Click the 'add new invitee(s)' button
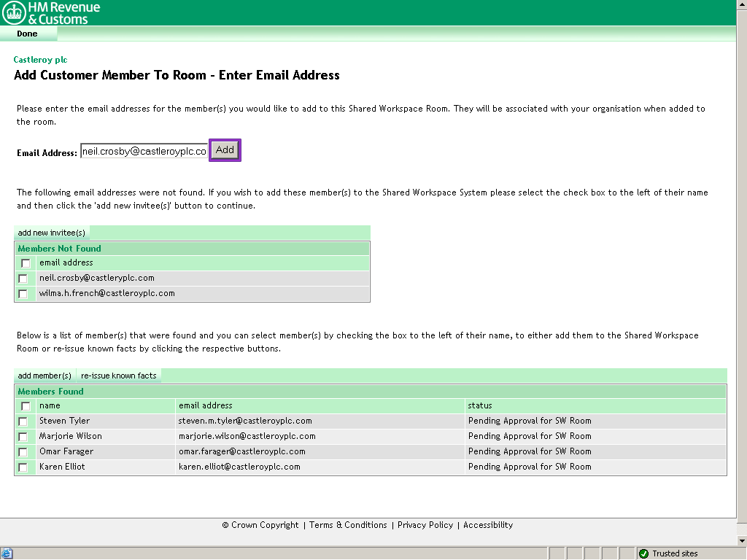Screen dimensions: 747x560 click(51, 233)
